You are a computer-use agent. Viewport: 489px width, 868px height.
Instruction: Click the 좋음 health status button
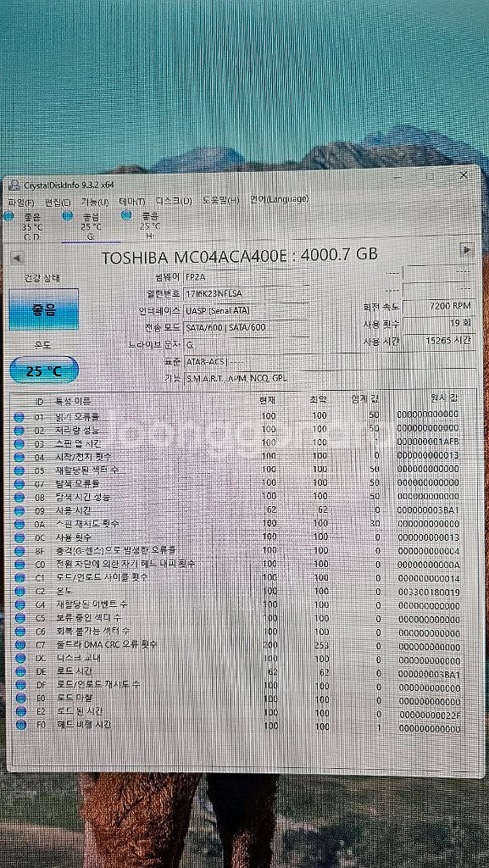pyautogui.click(x=44, y=309)
